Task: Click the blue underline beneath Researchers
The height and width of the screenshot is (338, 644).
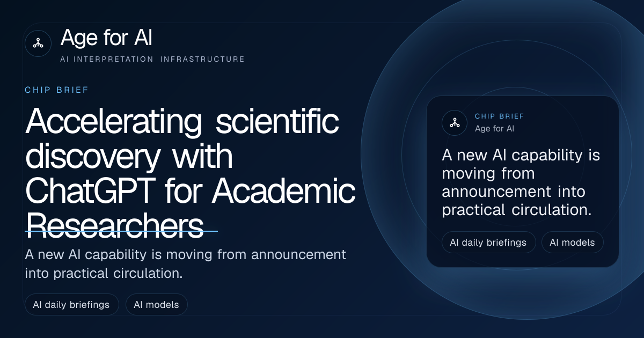Action: pyautogui.click(x=121, y=231)
